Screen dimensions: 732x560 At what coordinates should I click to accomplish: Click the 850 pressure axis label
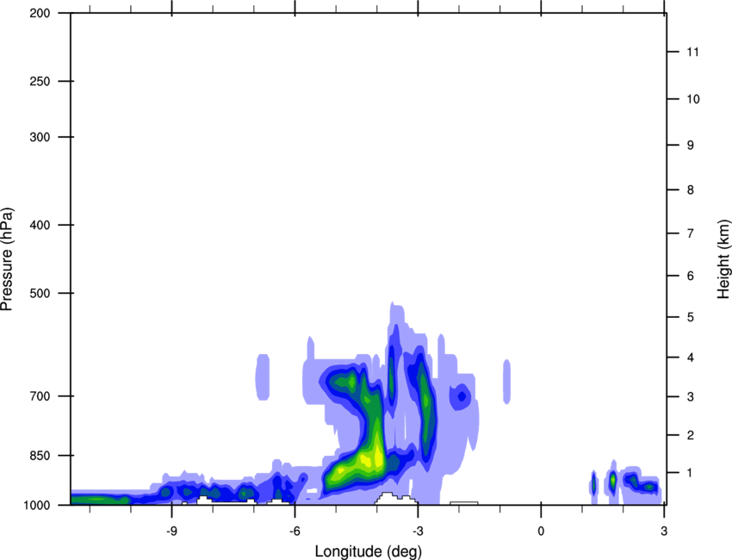tap(40, 456)
